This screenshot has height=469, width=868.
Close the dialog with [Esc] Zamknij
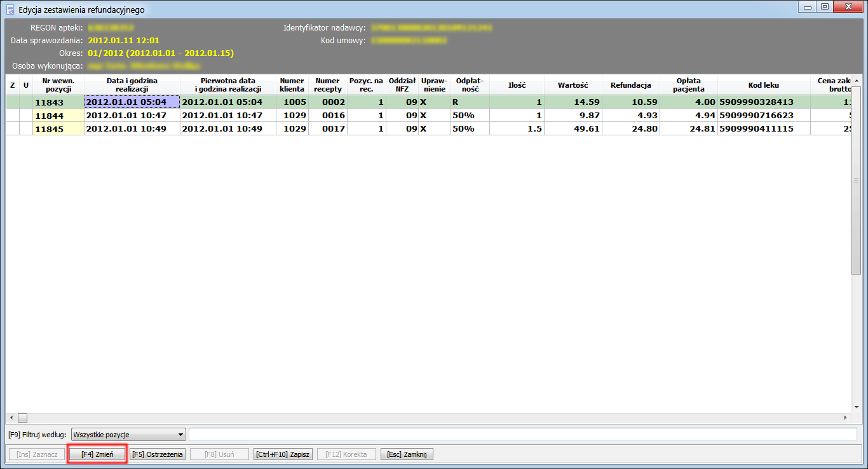coord(407,454)
